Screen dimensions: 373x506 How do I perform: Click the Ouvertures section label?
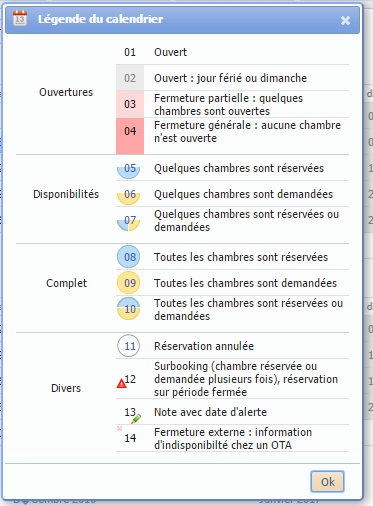click(x=66, y=92)
